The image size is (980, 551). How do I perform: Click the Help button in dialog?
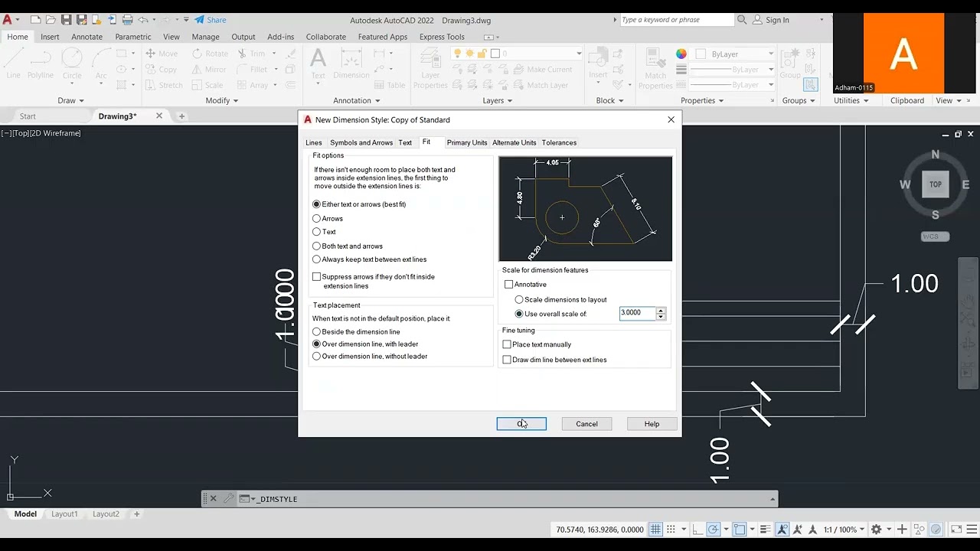point(652,424)
